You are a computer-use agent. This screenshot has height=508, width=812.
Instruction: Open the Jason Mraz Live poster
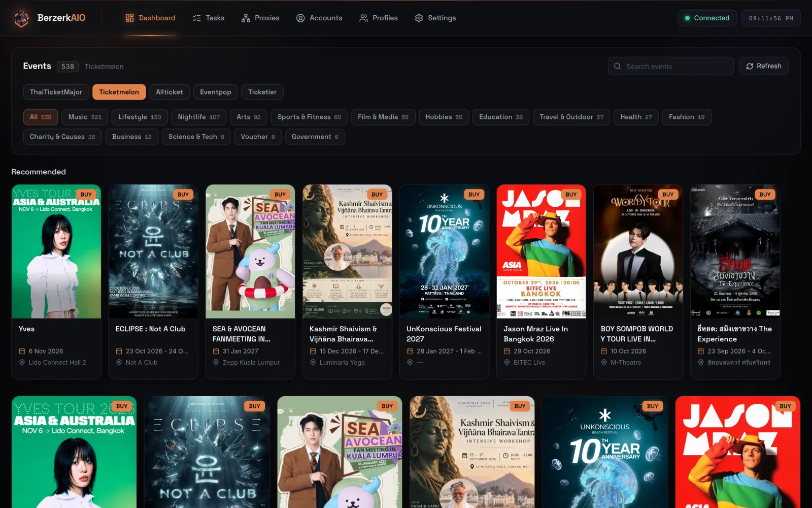[x=541, y=251]
